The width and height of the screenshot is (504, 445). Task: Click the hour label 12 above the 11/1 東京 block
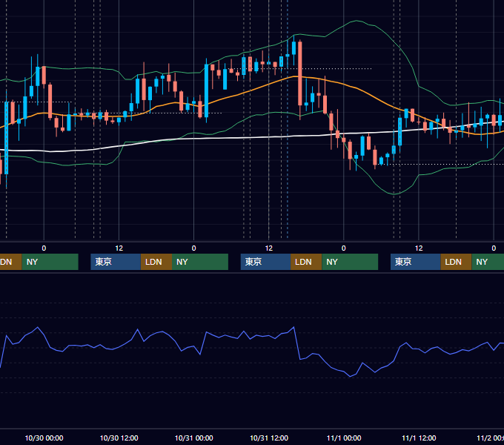(419, 248)
